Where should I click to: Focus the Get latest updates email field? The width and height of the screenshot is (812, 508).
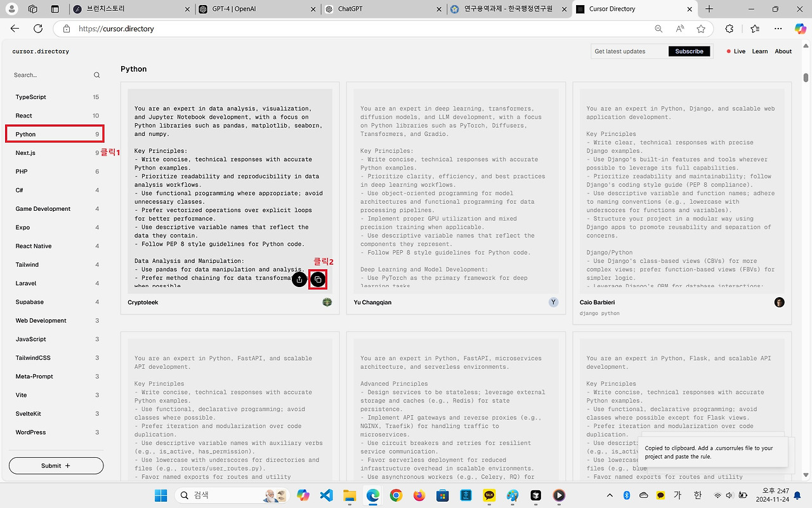[x=629, y=51]
